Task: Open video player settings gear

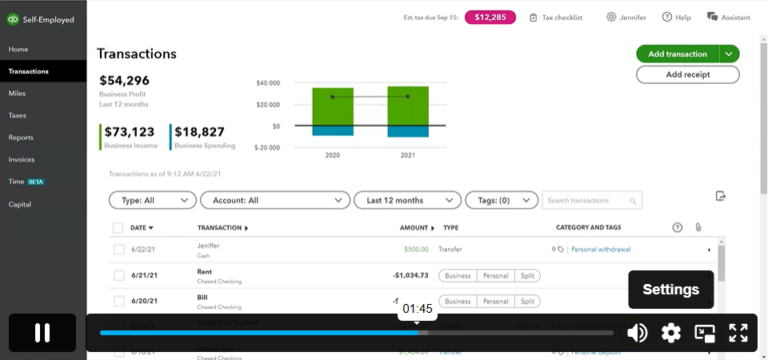Action: pyautogui.click(x=671, y=333)
